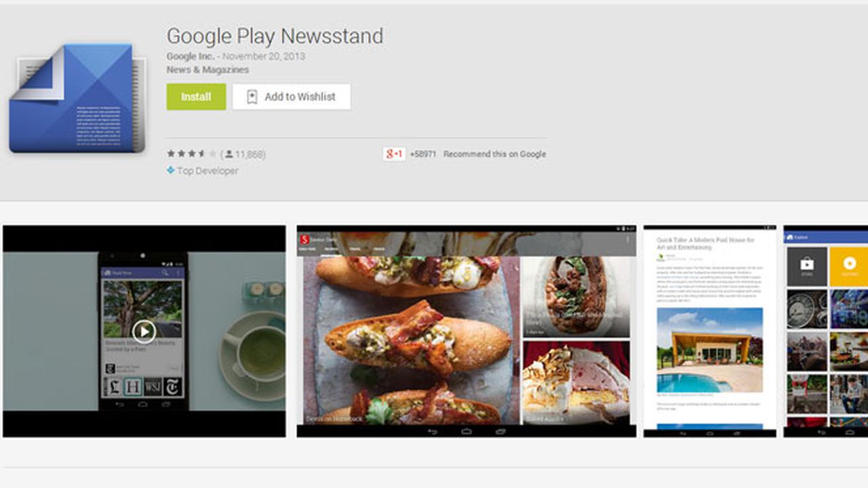868x488 pixels.
Task: Play the promo video via the play button
Action: click(x=145, y=331)
